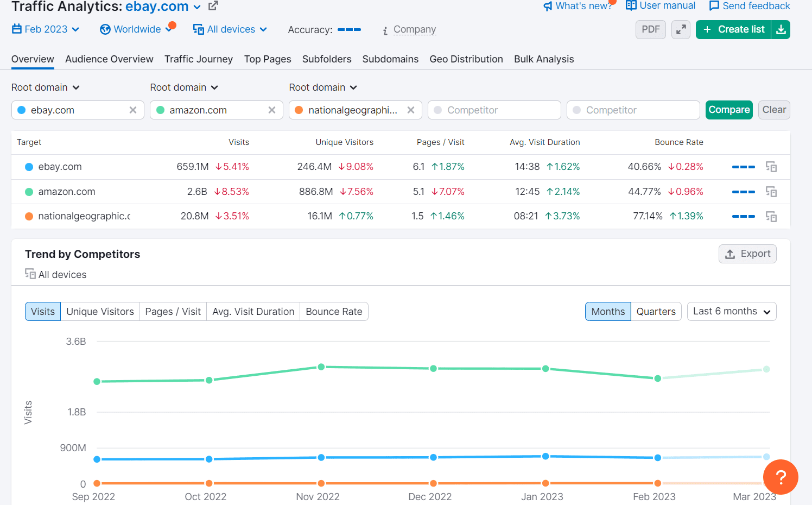Switch to the Overview tab
The image size is (812, 505).
click(x=33, y=59)
